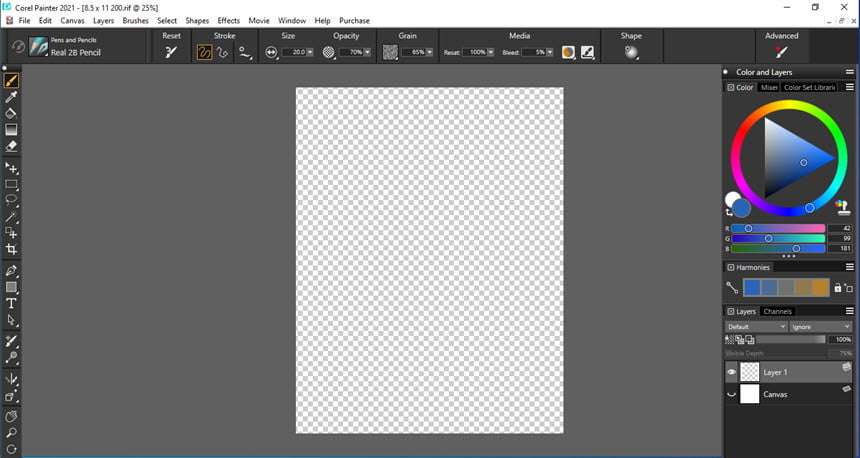The image size is (860, 458).
Task: Switch to the Mixer tab
Action: coord(768,87)
